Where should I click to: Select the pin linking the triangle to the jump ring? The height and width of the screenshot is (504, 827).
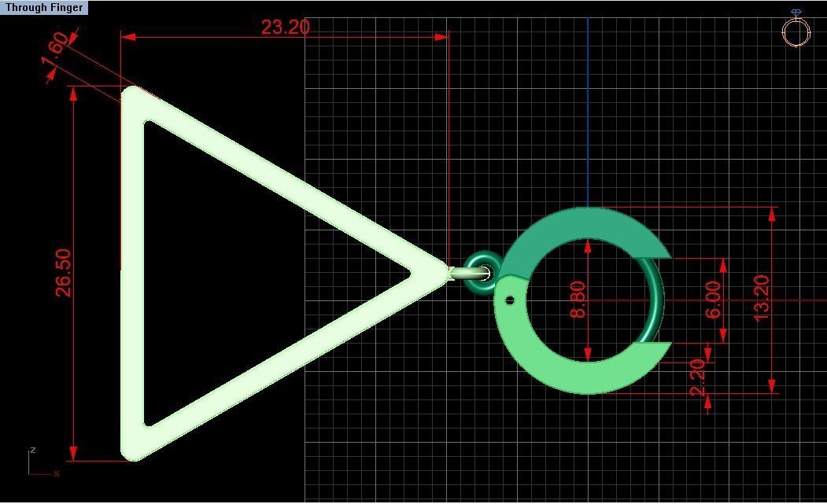pyautogui.click(x=469, y=273)
